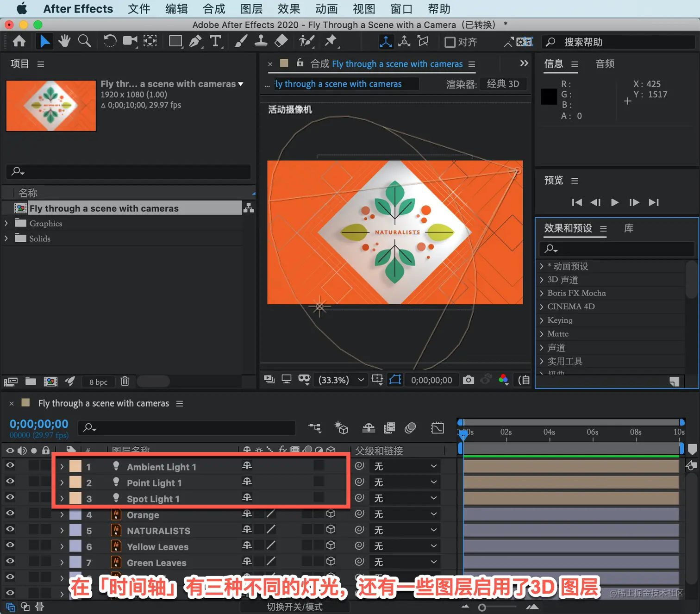Screen dimensions: 700x614
Task: Select the Pan Behind anchor point tool
Action: 150,42
